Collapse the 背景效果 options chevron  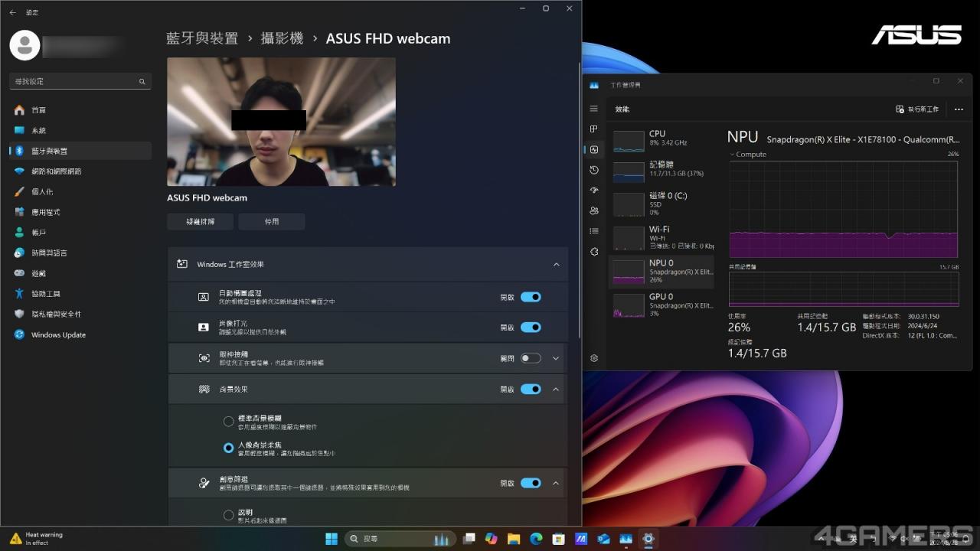coord(556,389)
